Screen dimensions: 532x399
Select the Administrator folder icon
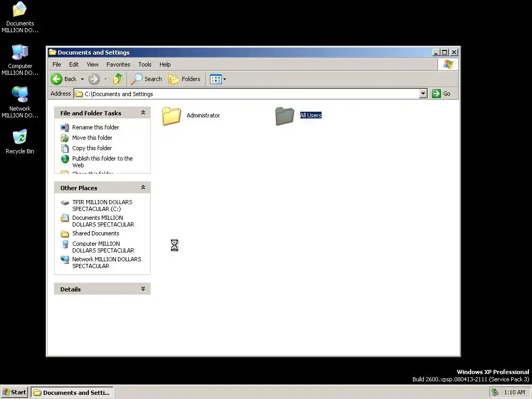171,116
